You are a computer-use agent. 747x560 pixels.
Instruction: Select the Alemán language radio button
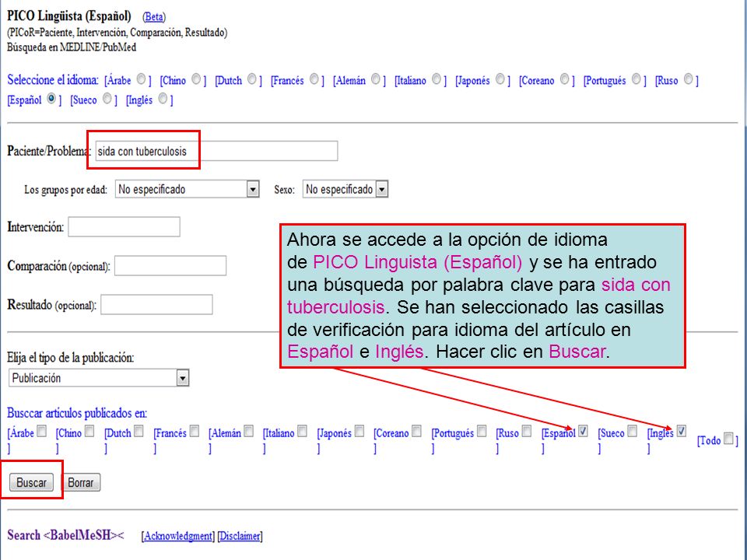(x=376, y=79)
